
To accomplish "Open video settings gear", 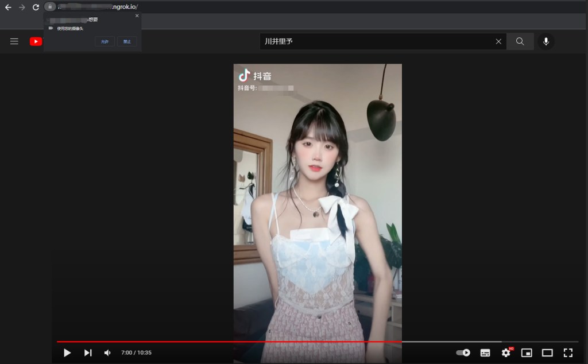I will click(x=506, y=353).
